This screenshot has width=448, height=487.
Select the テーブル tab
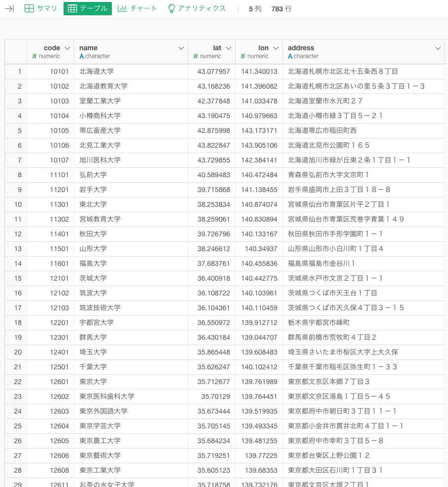[x=88, y=8]
